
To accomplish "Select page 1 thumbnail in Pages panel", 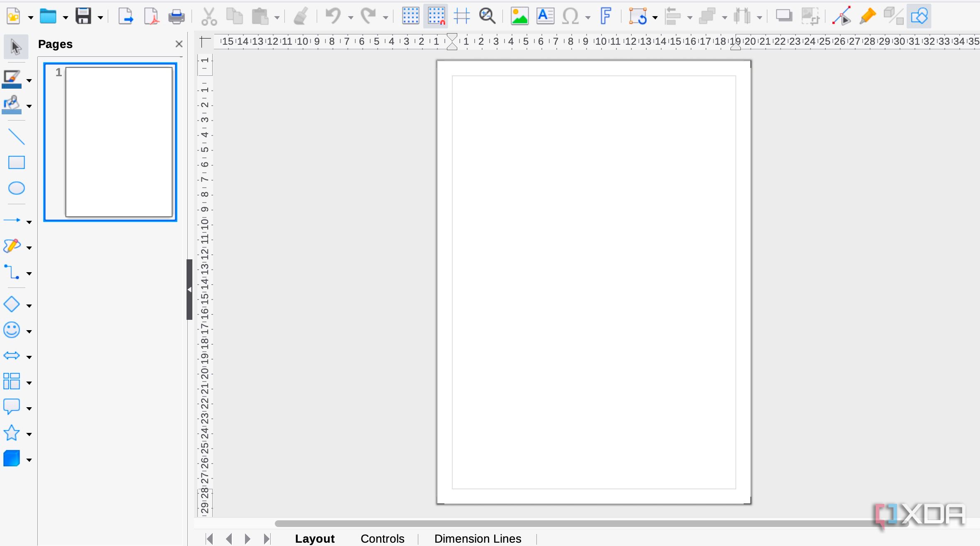I will point(110,142).
